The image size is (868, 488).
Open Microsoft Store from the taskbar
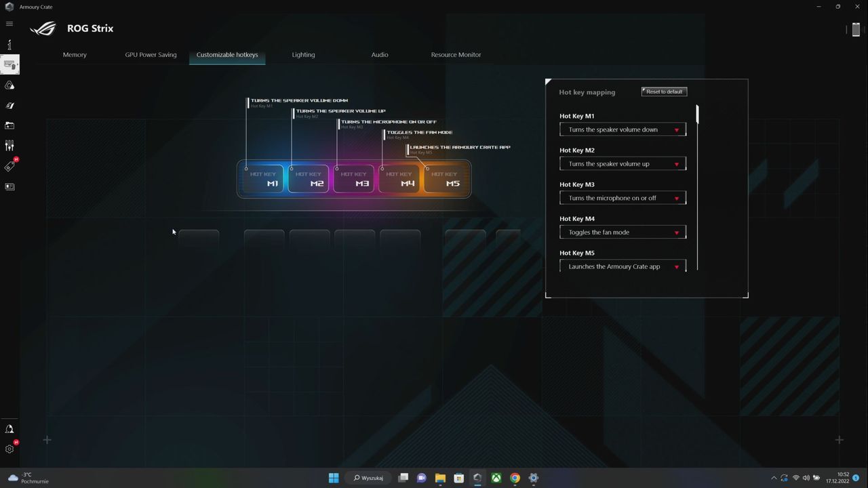pos(458,478)
